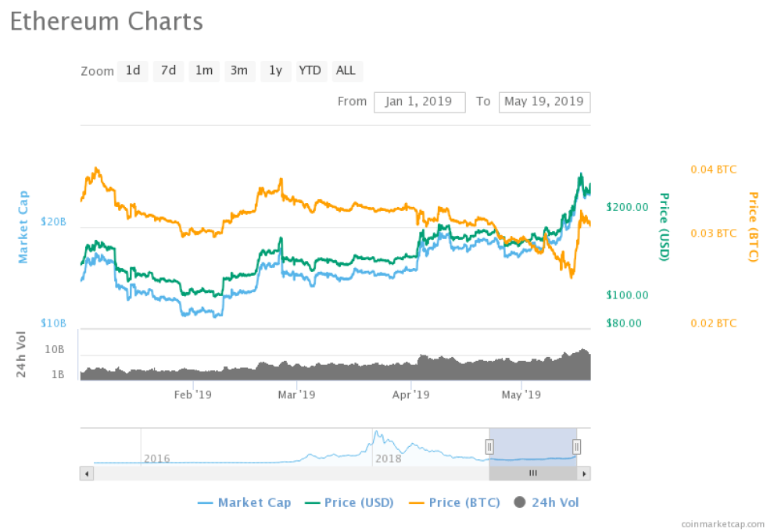774x532 pixels.
Task: Click the navigator scroll-right arrow
Action: coord(584,473)
